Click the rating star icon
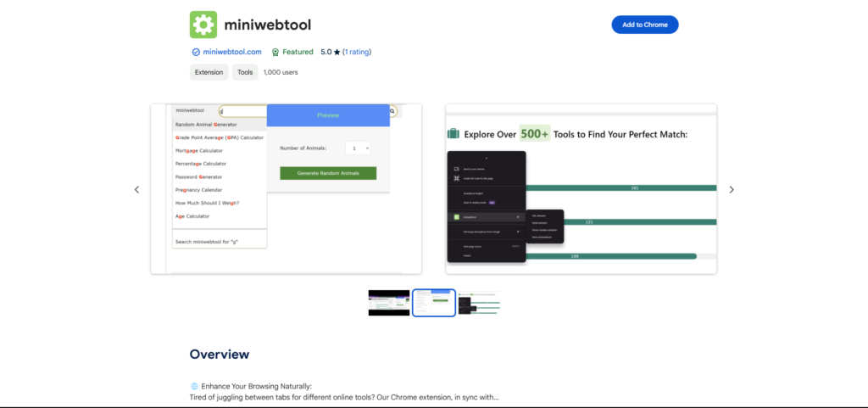The width and height of the screenshot is (868, 408). tap(337, 52)
